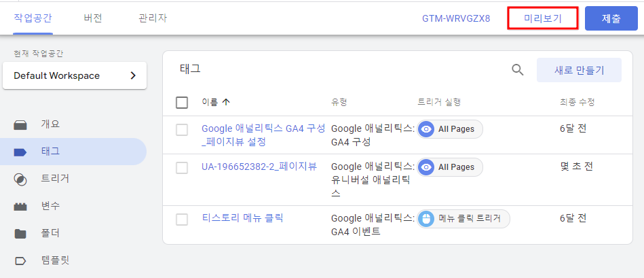Click the 태그 tag icon in sidebar
Screen dimensions: 644x278
(20, 152)
